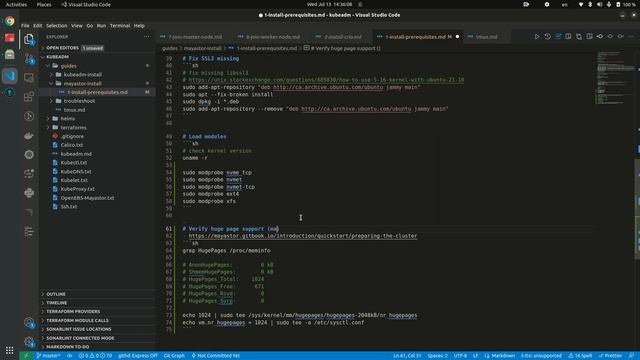This screenshot has height=360, width=640.
Task: Toggle githd Express Off status item
Action: tap(138, 356)
